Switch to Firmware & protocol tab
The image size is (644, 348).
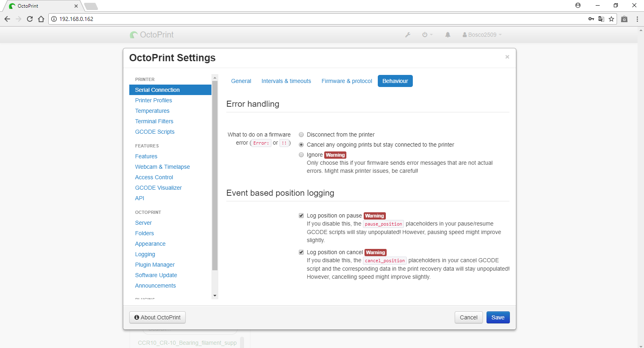[x=347, y=81]
